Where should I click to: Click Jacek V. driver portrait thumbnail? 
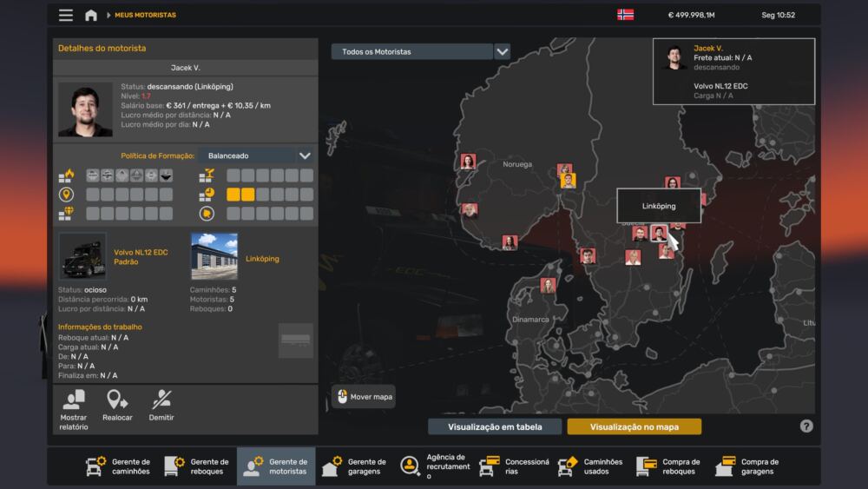pos(85,109)
